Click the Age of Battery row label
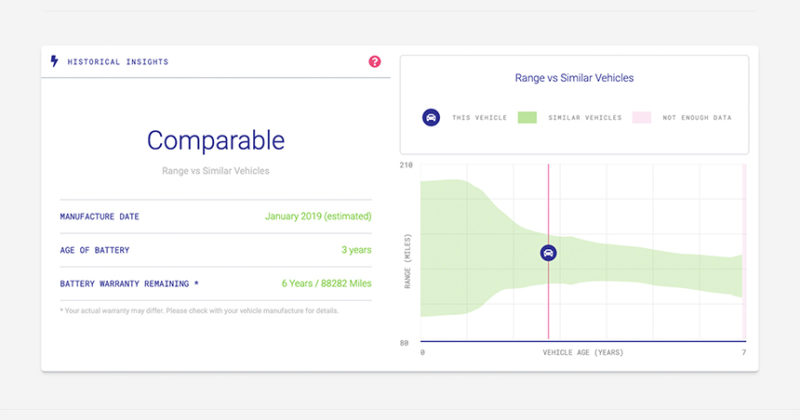The image size is (800, 420). pyautogui.click(x=94, y=250)
